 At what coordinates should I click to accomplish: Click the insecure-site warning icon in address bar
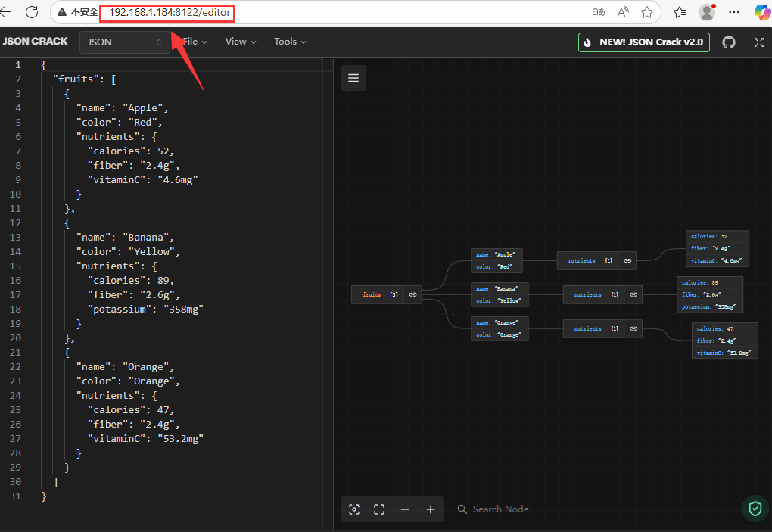[x=62, y=12]
